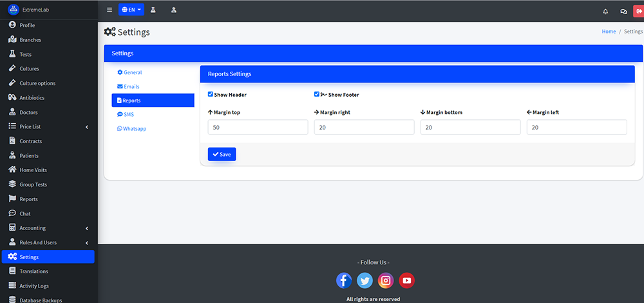The width and height of the screenshot is (644, 303).
Task: Open the notifications bell icon
Action: point(605,11)
